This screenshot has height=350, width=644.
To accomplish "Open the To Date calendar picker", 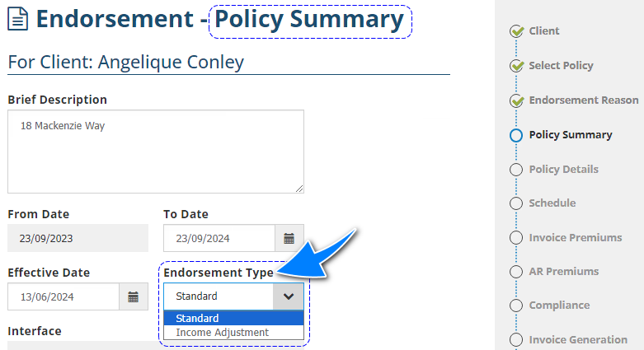I will pyautogui.click(x=289, y=239).
